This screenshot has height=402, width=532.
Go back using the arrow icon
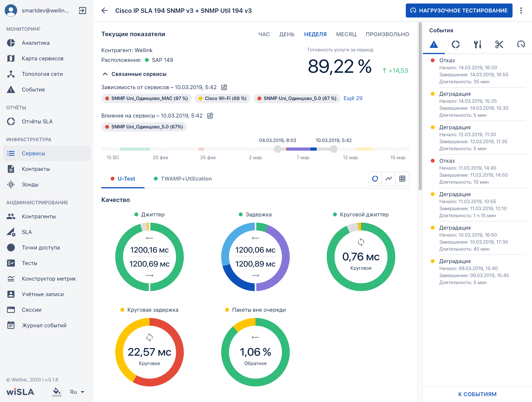click(x=104, y=11)
